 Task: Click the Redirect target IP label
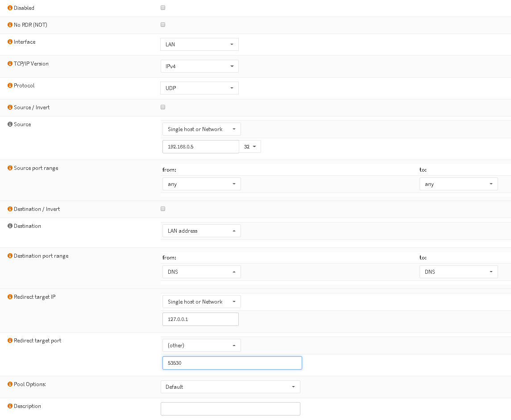pyautogui.click(x=34, y=297)
